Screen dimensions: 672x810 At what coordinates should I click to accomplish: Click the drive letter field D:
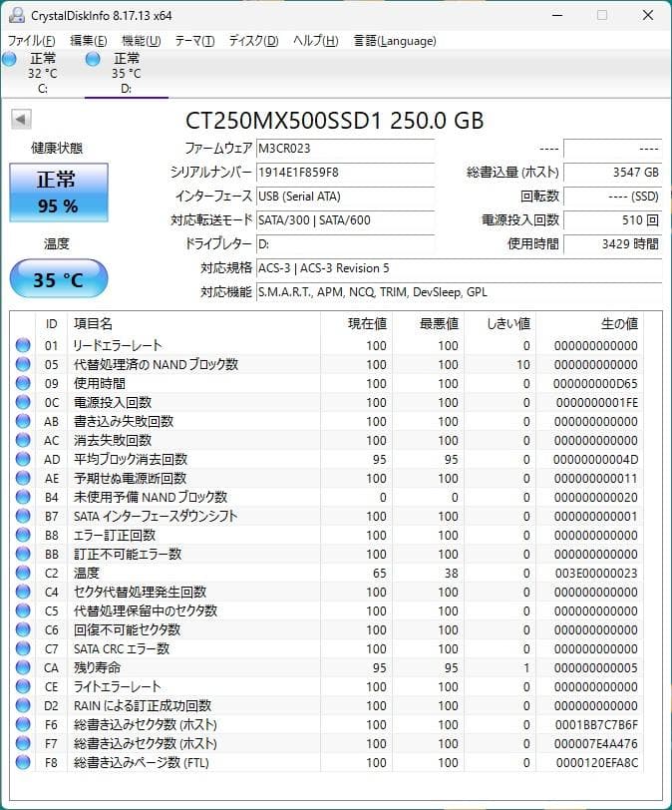(345, 243)
